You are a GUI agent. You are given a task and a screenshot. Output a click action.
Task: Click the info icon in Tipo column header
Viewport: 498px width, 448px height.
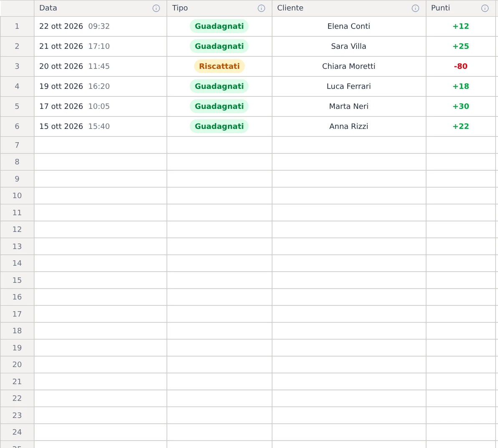pyautogui.click(x=261, y=8)
